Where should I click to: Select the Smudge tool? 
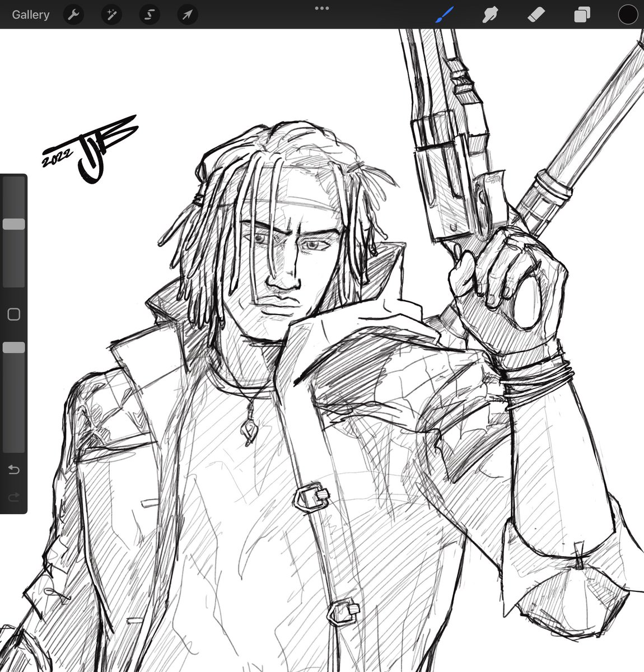coord(491,15)
